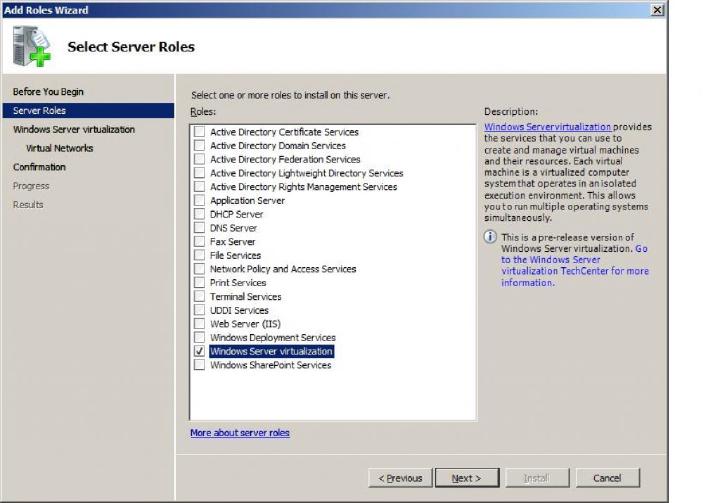This screenshot has height=503, width=720.
Task: Select the Web Server (IIS) role label
Action: (245, 324)
